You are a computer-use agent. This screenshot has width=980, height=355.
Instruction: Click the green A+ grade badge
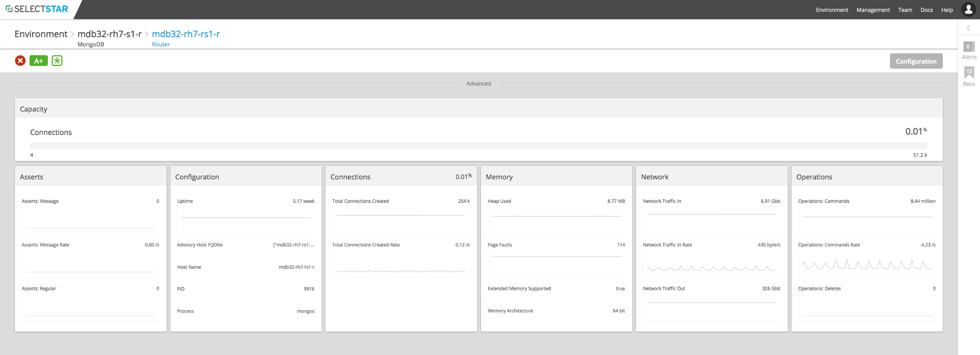pyautogui.click(x=38, y=61)
